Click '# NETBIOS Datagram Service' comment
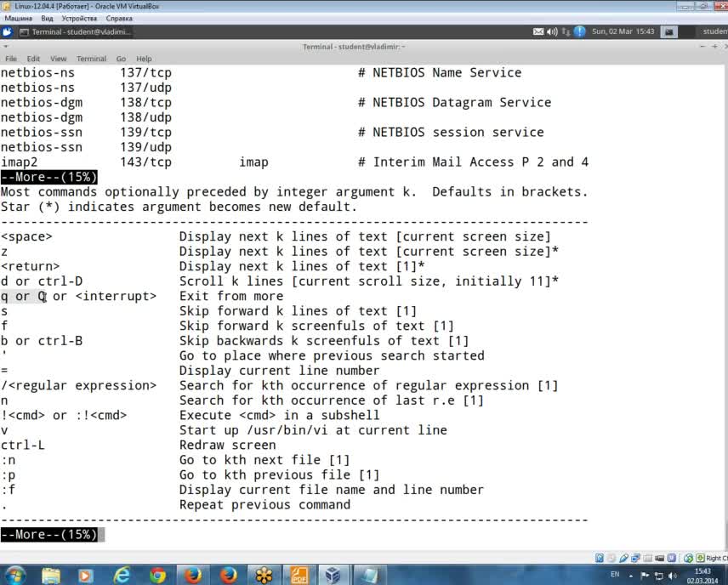The height and width of the screenshot is (585, 728). [x=454, y=103]
